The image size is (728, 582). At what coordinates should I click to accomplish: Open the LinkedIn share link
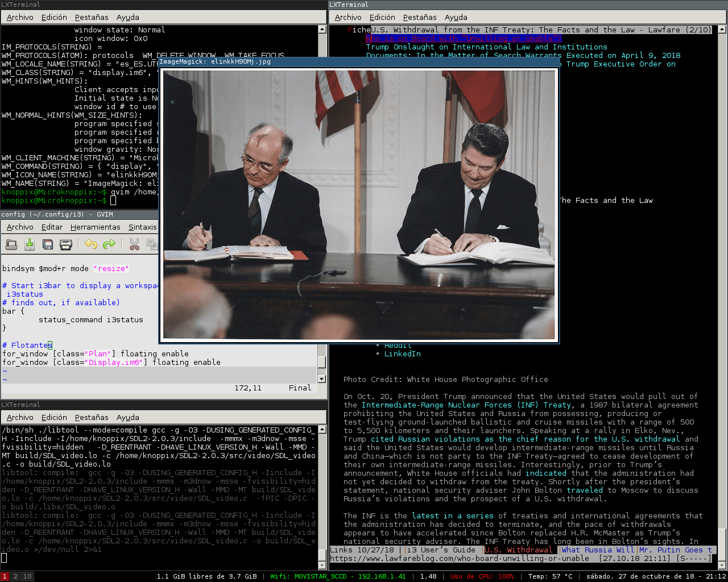click(403, 354)
